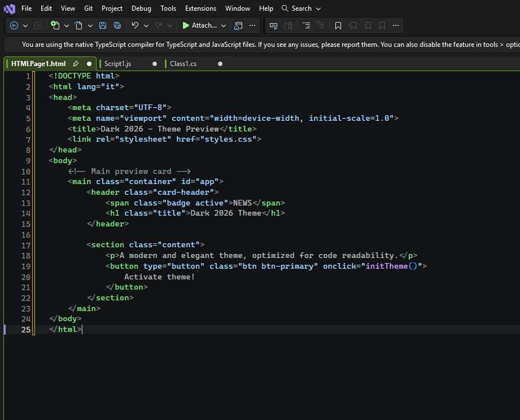Decrease line indent
Image resolution: width=520 pixels, height=420 pixels.
[320, 25]
